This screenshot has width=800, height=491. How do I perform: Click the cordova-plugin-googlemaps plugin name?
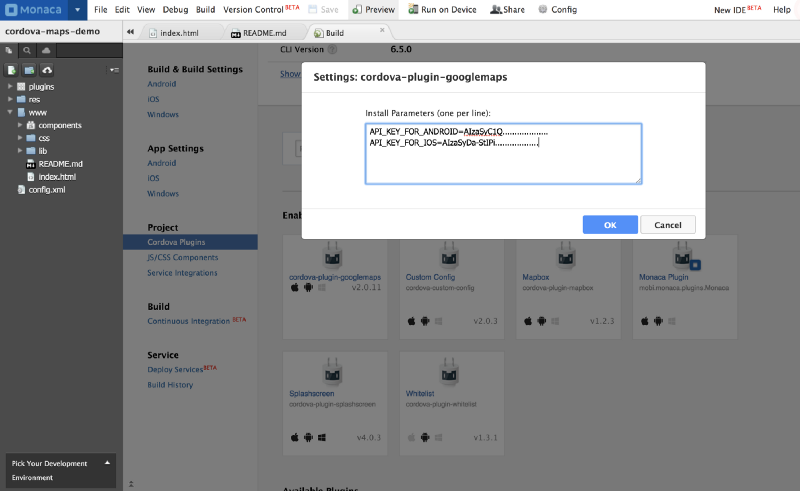335,277
